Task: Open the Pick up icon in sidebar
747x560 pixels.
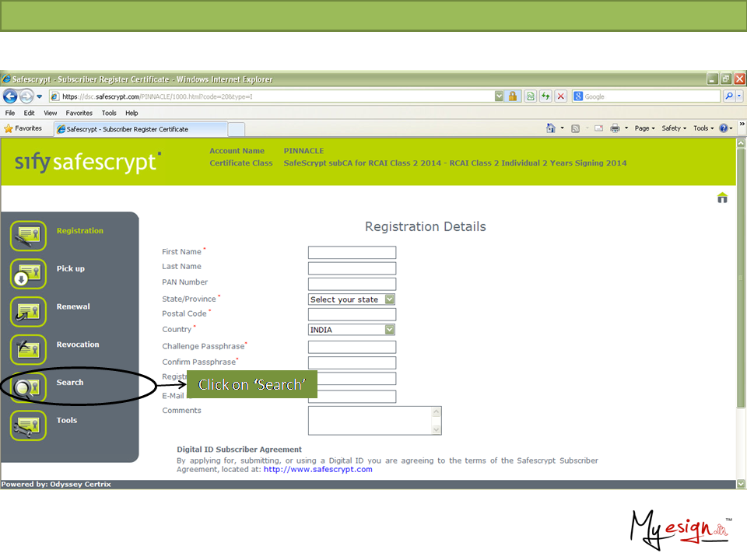Action: pos(29,274)
